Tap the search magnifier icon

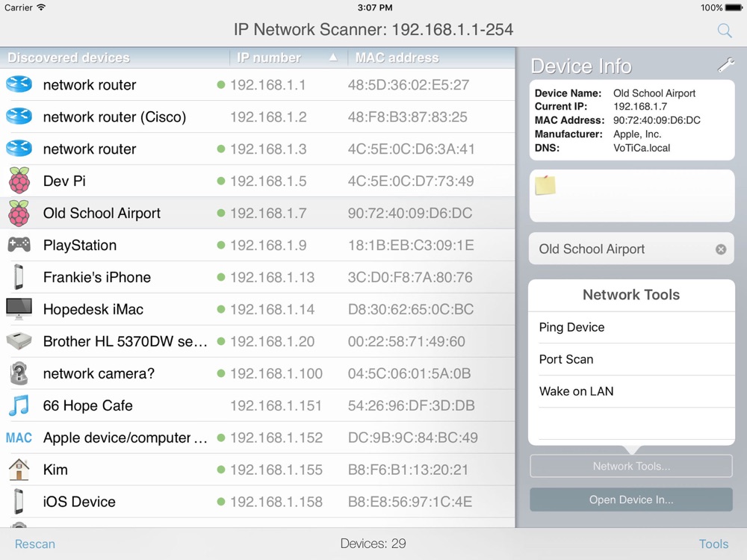coord(724,31)
